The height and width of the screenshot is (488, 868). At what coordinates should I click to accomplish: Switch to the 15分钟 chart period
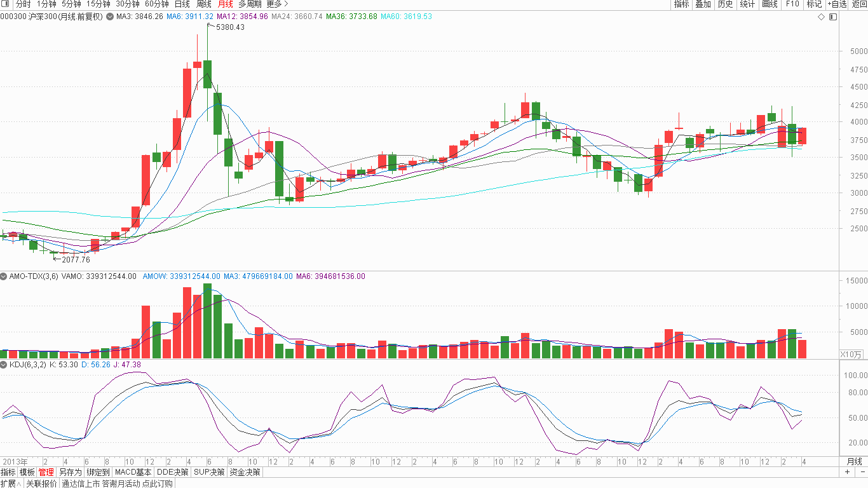98,4
